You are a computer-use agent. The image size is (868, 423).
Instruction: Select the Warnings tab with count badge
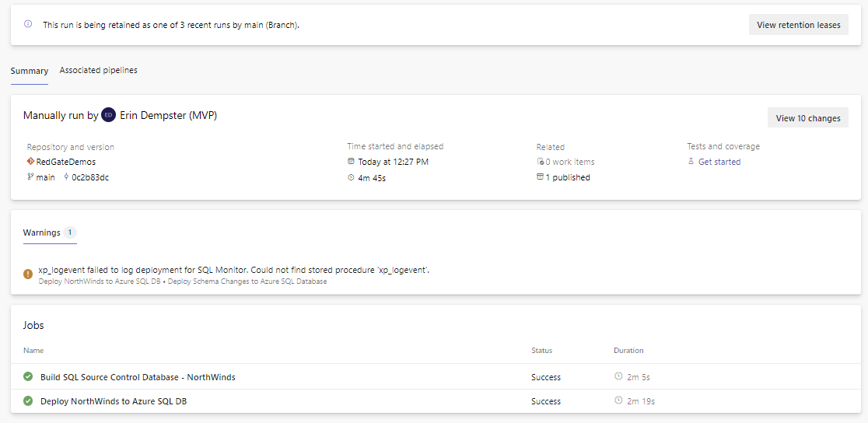click(49, 232)
